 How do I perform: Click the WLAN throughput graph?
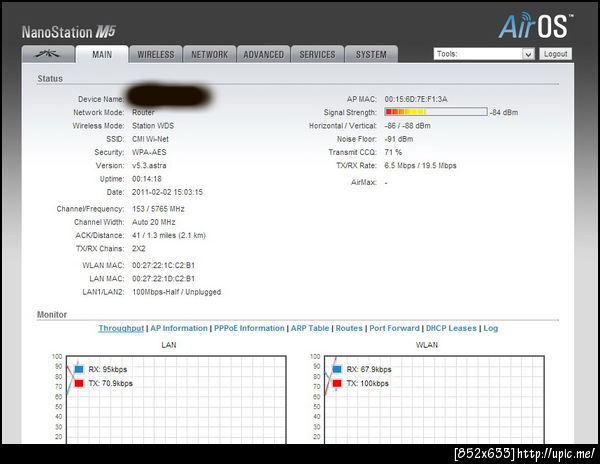[434, 400]
